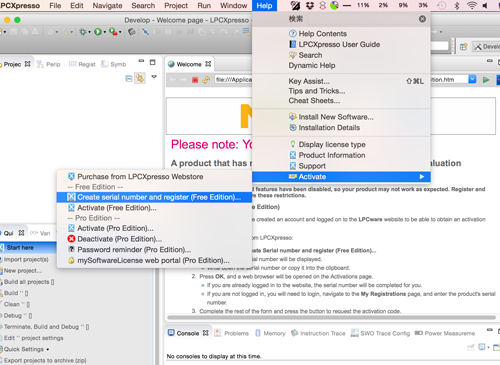Screen dimensions: 500x365
Task: Click New project link in Quickstart
Action: (x=22, y=270)
